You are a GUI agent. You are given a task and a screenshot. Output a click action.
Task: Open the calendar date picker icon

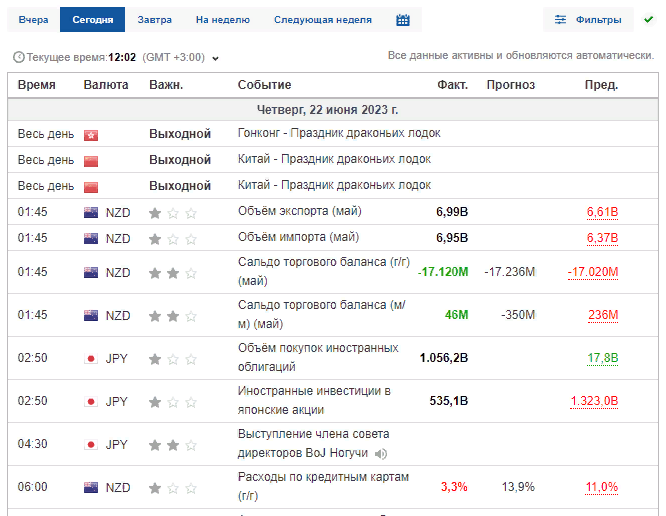[403, 20]
